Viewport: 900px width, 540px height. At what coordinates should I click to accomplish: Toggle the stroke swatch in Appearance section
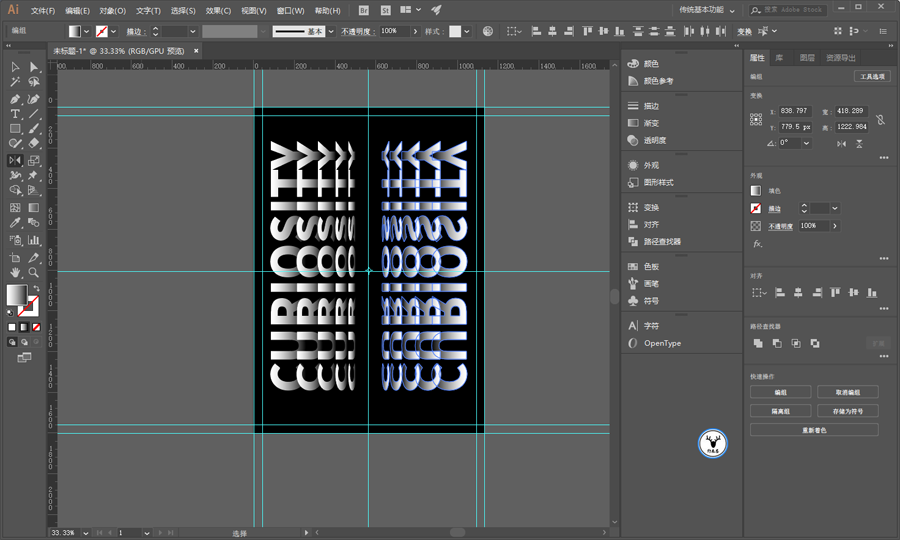[x=756, y=208]
